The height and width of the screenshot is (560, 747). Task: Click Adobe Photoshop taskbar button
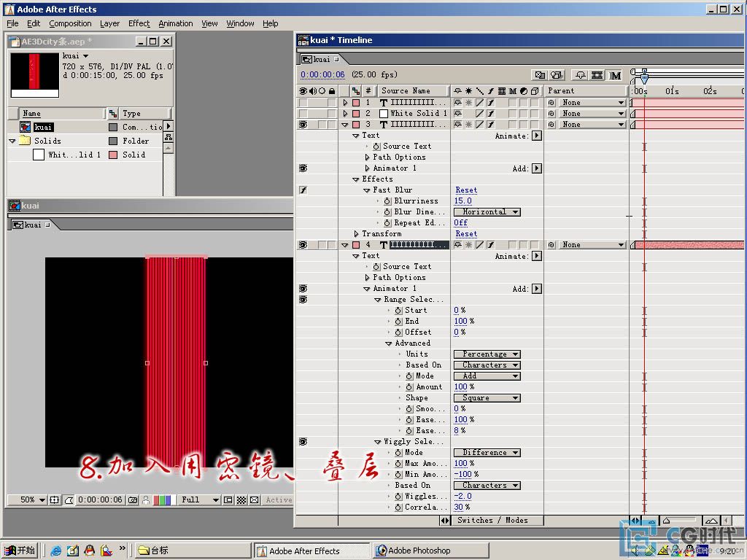[430, 551]
